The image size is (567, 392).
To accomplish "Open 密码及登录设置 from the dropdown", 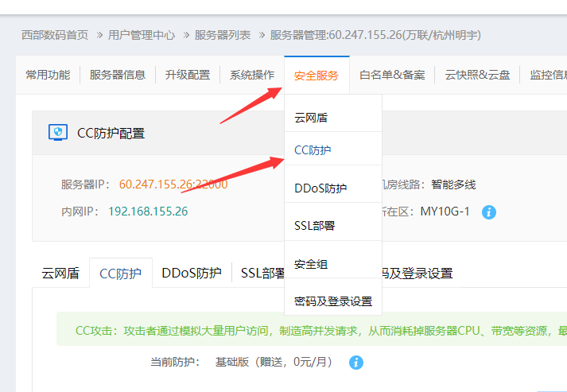I will pos(332,301).
